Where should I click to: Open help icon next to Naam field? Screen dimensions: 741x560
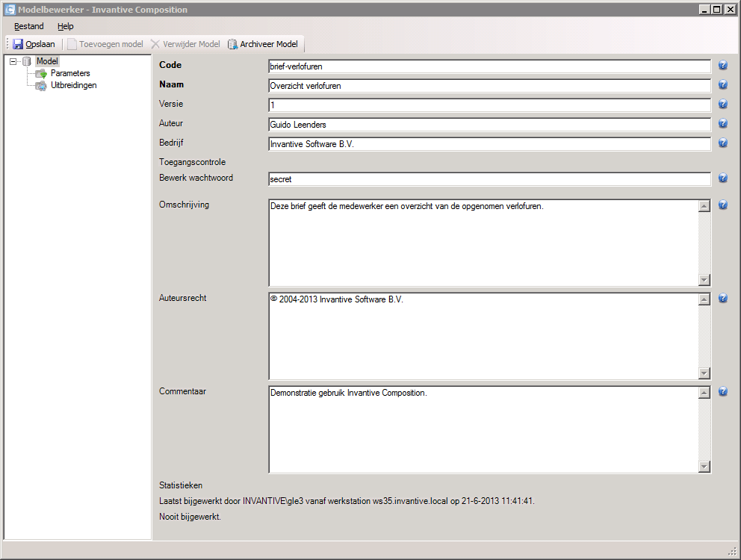click(x=723, y=84)
